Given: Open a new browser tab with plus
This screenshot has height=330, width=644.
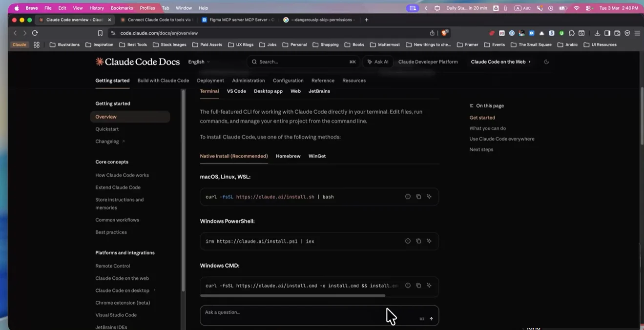Looking at the screenshot, I should tap(367, 20).
